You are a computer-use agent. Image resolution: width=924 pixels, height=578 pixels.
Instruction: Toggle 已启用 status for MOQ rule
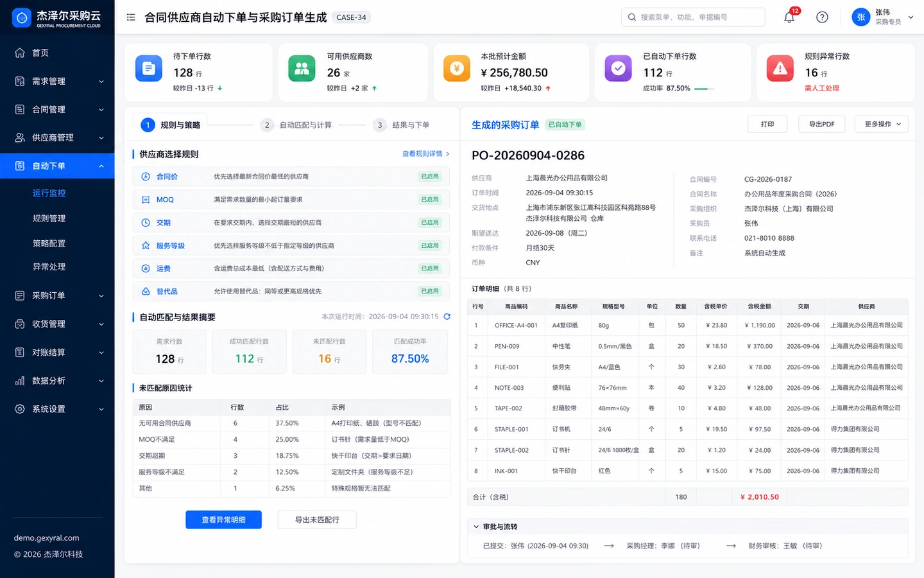point(430,200)
